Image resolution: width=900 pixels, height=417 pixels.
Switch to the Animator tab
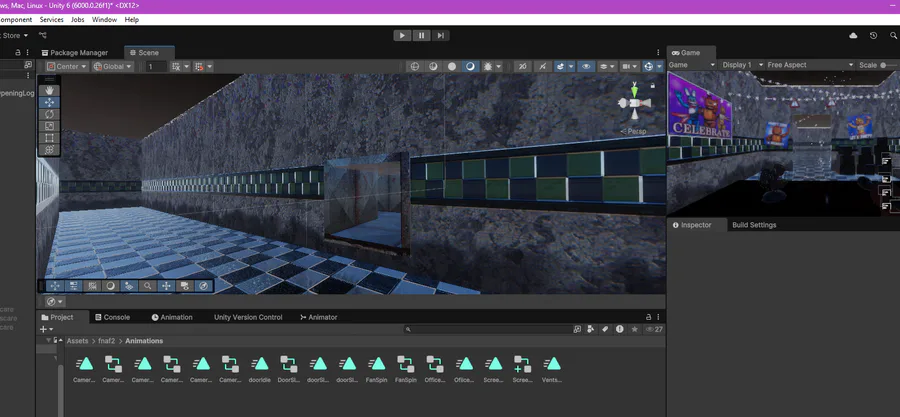click(x=319, y=317)
